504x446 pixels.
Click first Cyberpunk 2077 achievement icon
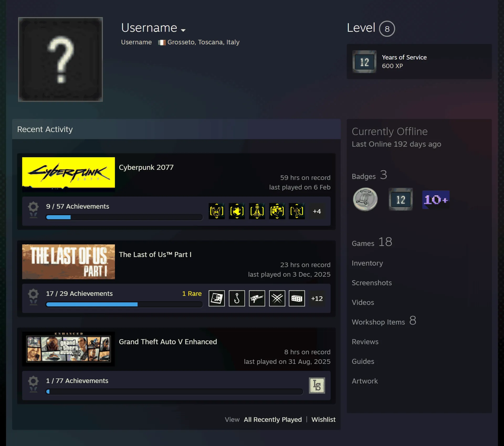pyautogui.click(x=217, y=211)
